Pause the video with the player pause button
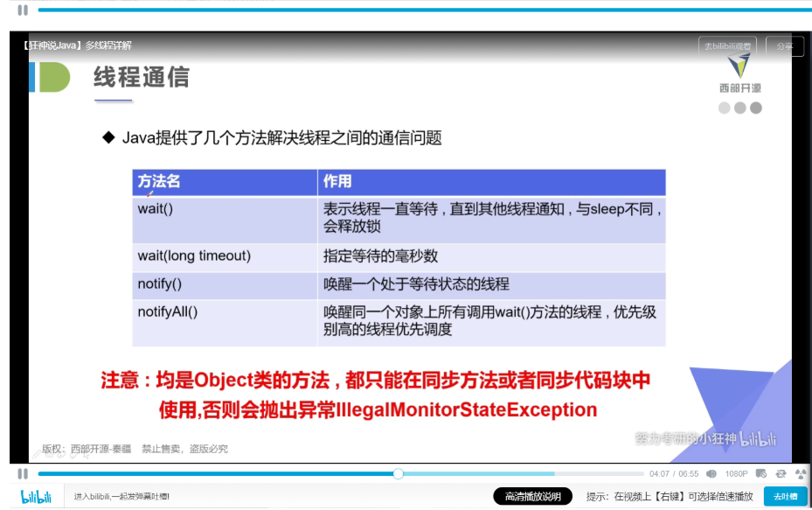The image size is (812, 510). click(x=23, y=474)
